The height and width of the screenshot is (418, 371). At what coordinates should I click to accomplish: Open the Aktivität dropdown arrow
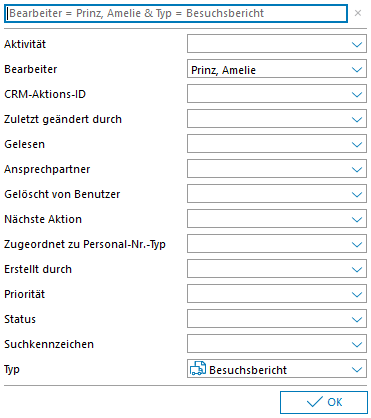(357, 44)
